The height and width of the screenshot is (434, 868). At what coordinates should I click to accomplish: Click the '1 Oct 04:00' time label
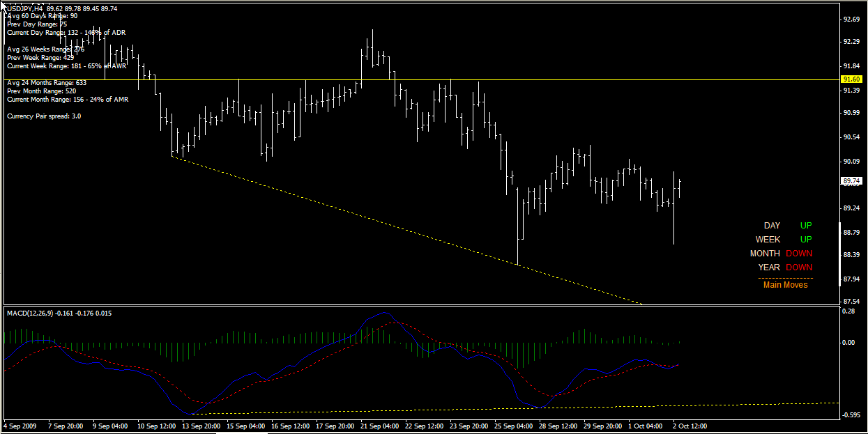tap(646, 425)
